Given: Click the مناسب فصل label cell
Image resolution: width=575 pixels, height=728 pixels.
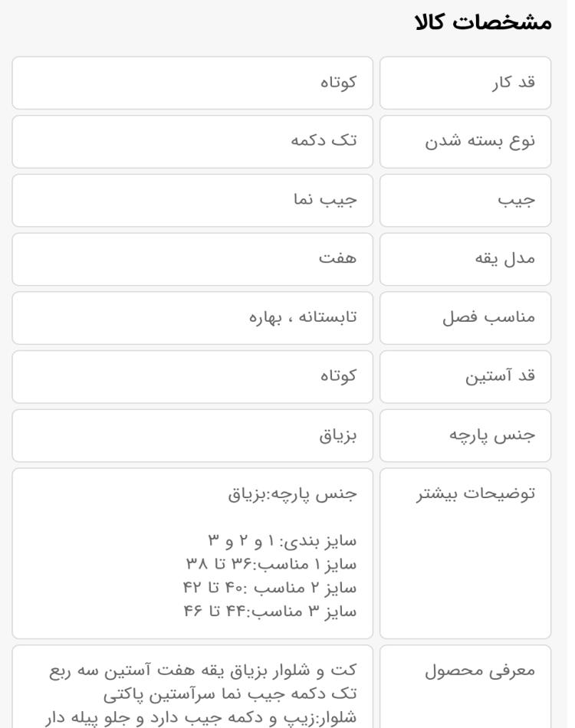Looking at the screenshot, I should (465, 318).
